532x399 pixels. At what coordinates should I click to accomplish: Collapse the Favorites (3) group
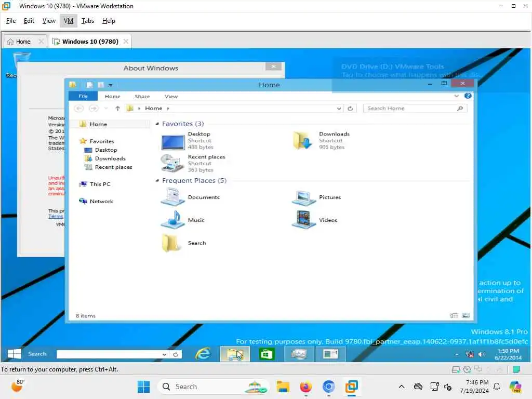157,124
